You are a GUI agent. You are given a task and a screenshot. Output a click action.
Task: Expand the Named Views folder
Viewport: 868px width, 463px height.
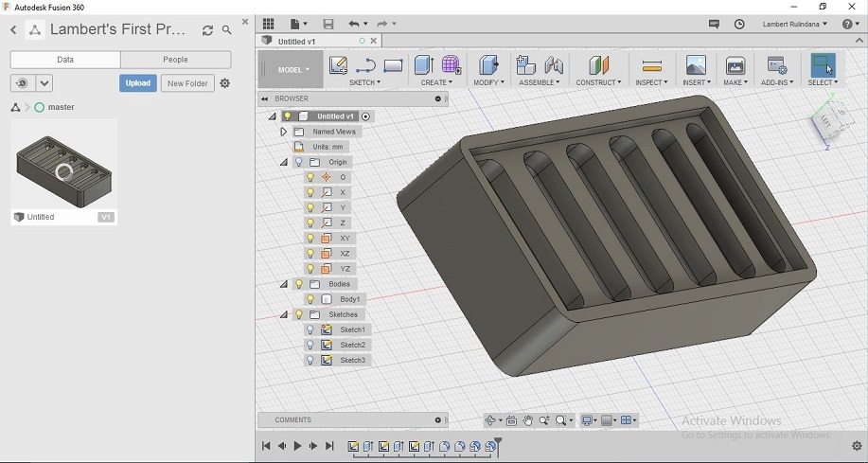click(283, 132)
